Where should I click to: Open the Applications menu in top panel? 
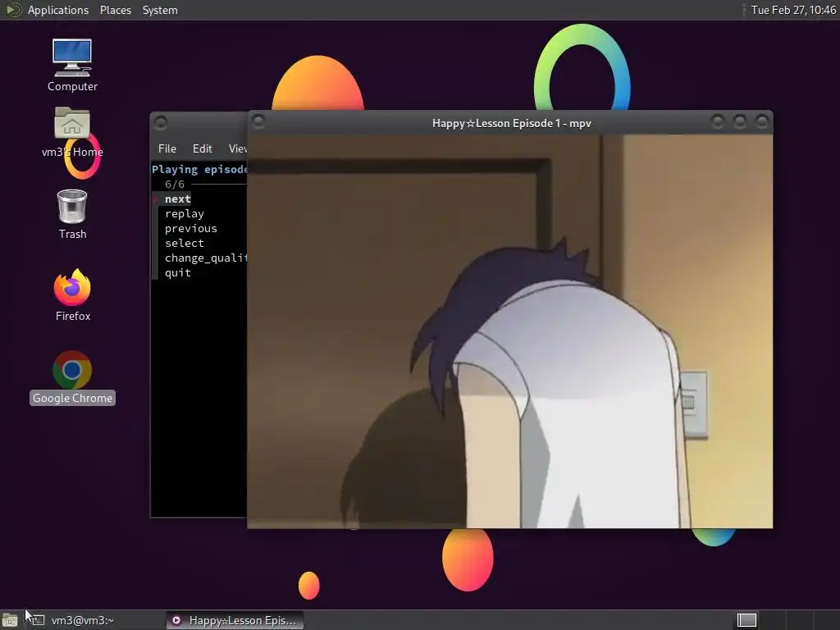pos(58,10)
